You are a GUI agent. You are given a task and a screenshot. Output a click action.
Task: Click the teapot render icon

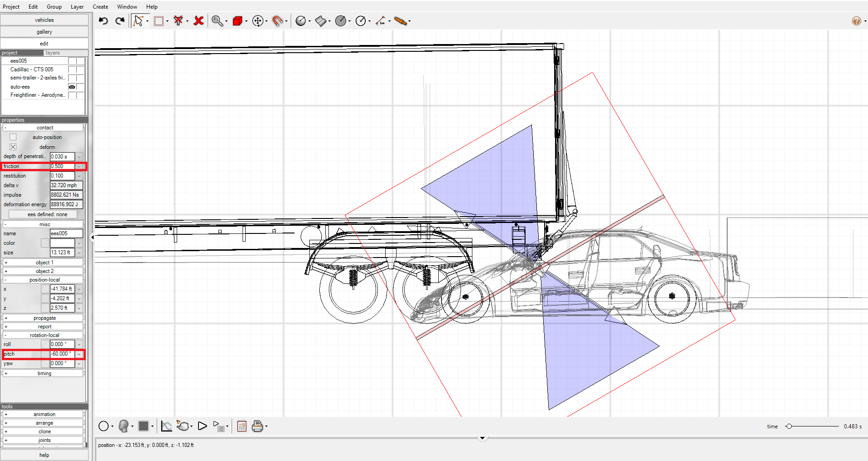[x=183, y=426]
